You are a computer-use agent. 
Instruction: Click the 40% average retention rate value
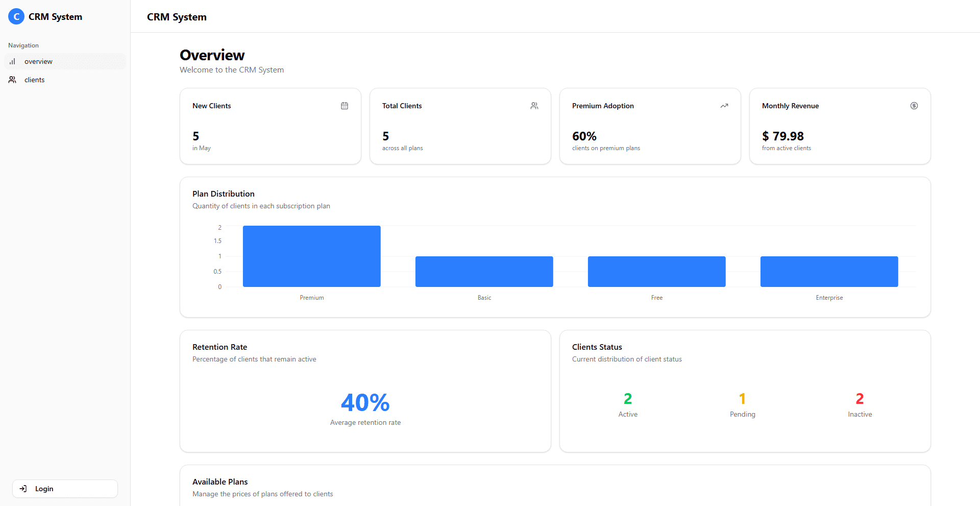point(365,403)
